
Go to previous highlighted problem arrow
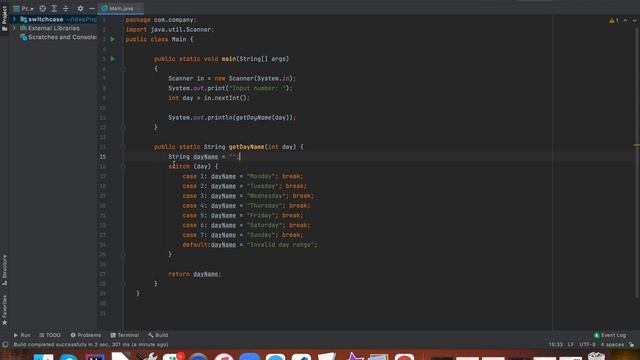click(x=625, y=20)
